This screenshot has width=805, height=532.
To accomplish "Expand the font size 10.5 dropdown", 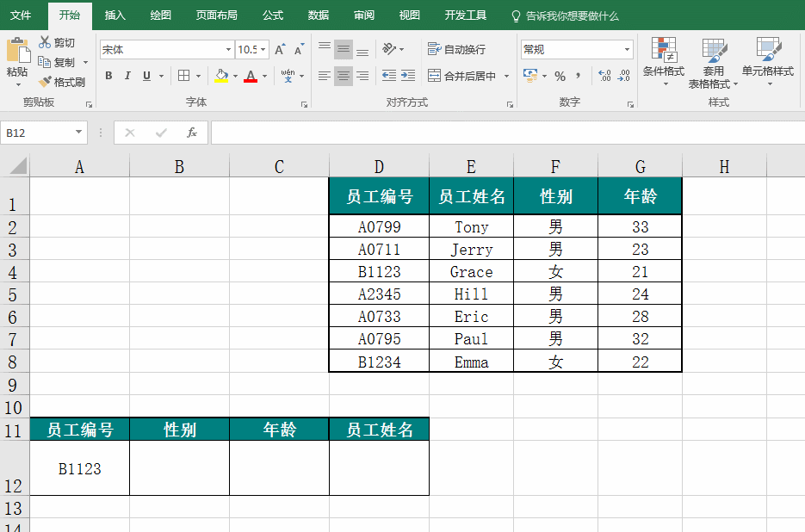I will (x=263, y=49).
